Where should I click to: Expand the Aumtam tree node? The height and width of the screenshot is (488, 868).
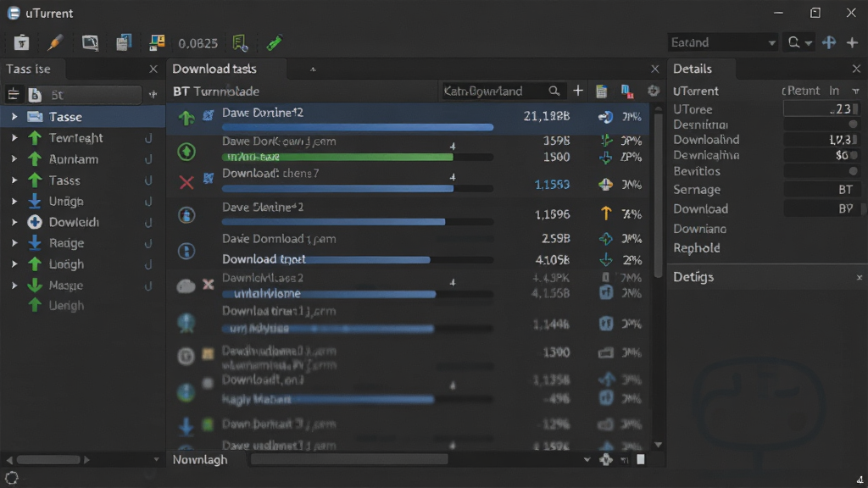point(14,158)
